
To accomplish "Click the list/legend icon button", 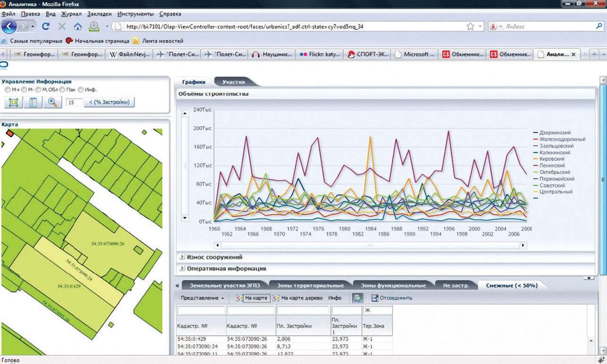I will pyautogui.click(x=33, y=102).
